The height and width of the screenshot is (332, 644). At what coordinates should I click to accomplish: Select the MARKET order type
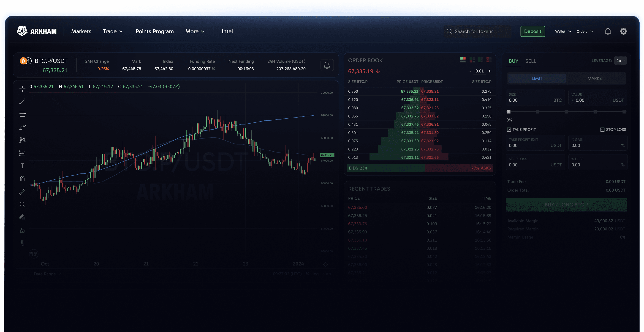click(595, 78)
